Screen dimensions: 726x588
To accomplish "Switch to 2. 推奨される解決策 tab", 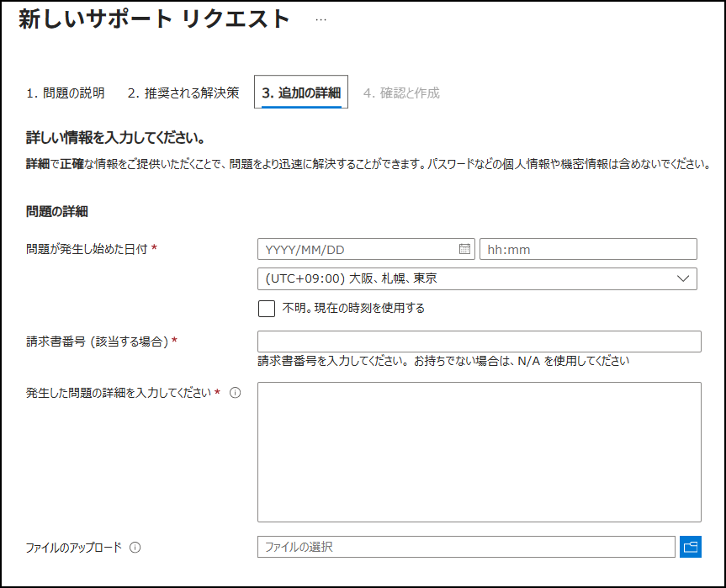I will (x=183, y=93).
